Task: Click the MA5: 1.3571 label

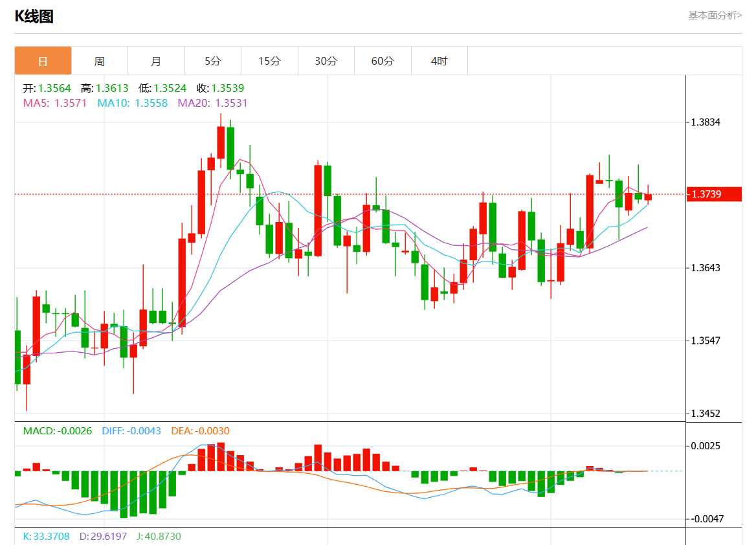Action: click(x=55, y=103)
